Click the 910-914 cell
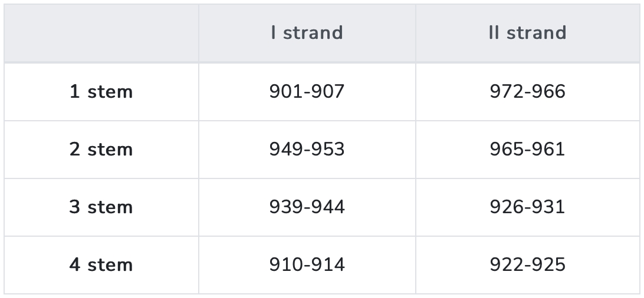The height and width of the screenshot is (298, 644). pyautogui.click(x=307, y=265)
